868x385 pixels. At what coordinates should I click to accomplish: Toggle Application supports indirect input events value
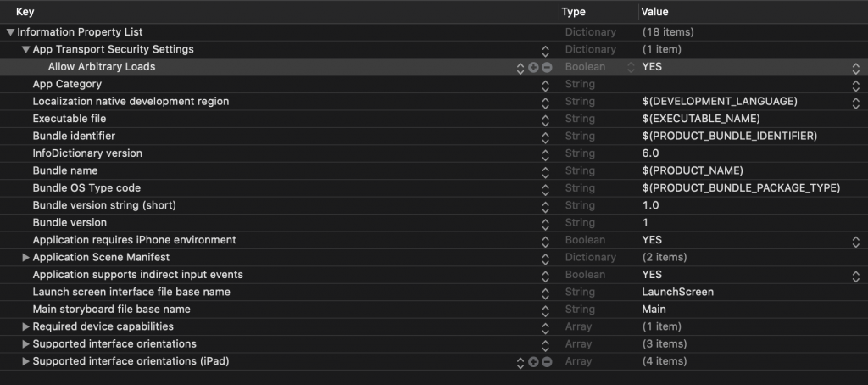pyautogui.click(x=855, y=276)
